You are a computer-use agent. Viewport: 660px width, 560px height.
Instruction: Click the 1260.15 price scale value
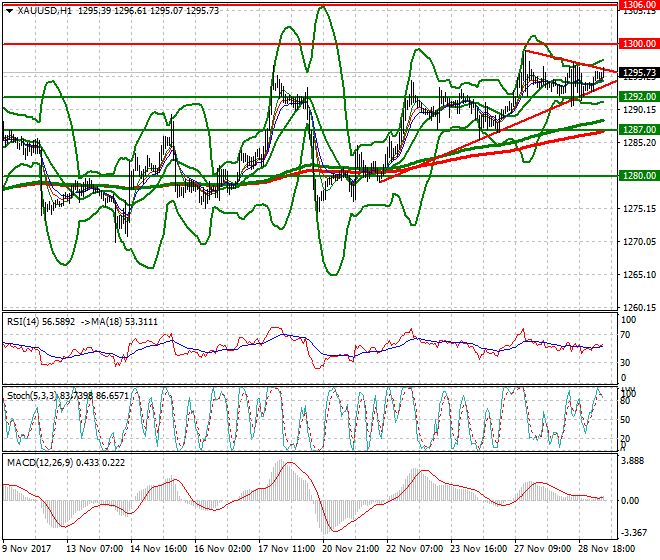coord(639,308)
